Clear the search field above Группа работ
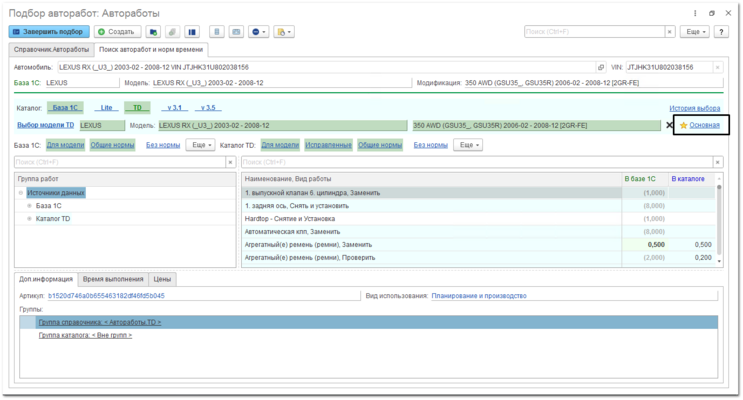The width and height of the screenshot is (743, 400). [230, 162]
